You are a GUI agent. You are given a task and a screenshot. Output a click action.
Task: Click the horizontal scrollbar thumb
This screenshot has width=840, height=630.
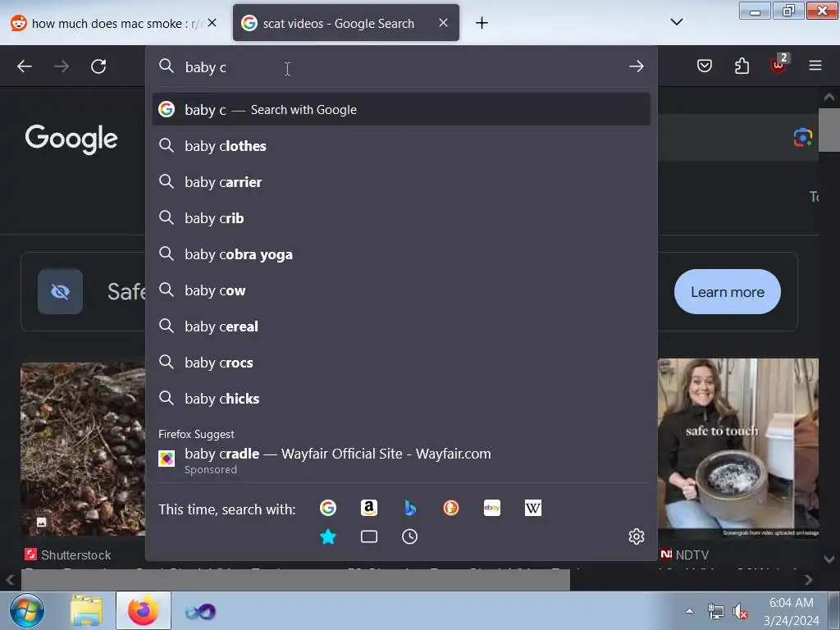[x=295, y=580]
